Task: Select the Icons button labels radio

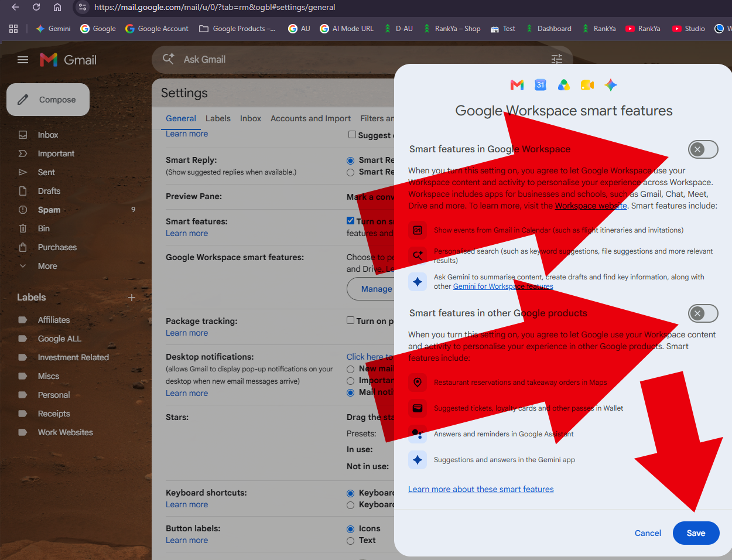Action: coord(351,529)
